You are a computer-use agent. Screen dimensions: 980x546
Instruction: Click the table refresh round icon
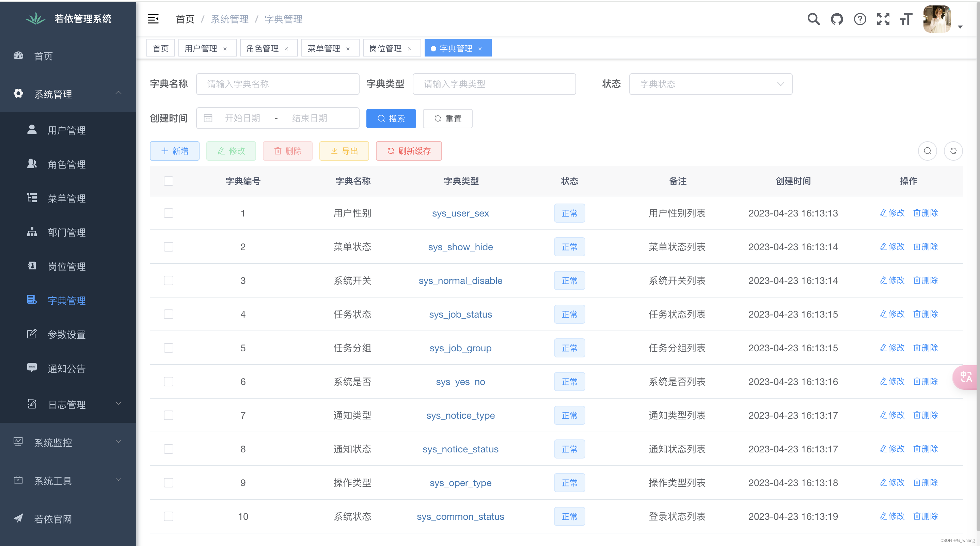click(953, 151)
